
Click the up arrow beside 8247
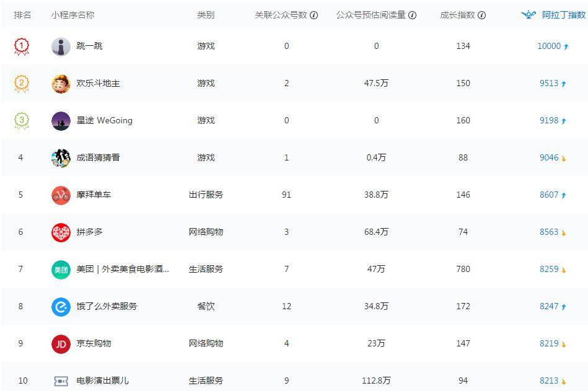click(x=564, y=307)
